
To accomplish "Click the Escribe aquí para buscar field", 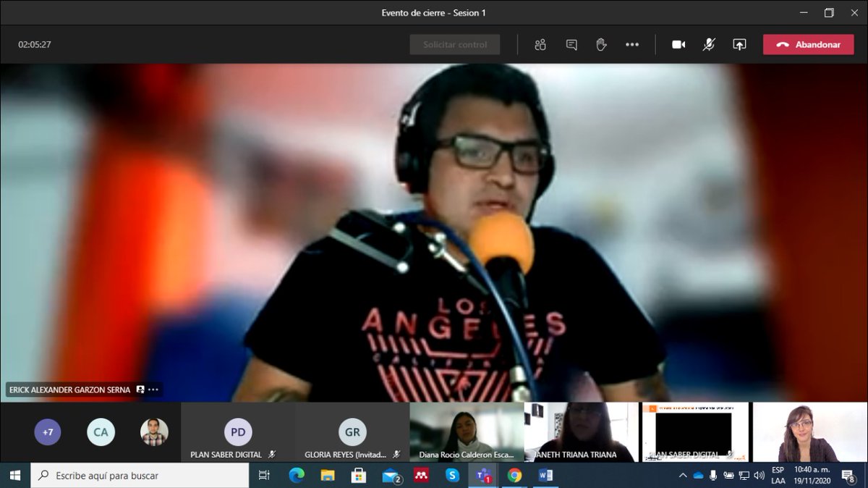I will 140,476.
